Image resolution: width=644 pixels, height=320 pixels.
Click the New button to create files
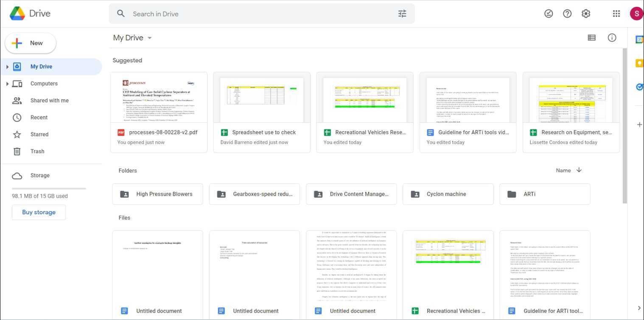coord(30,42)
